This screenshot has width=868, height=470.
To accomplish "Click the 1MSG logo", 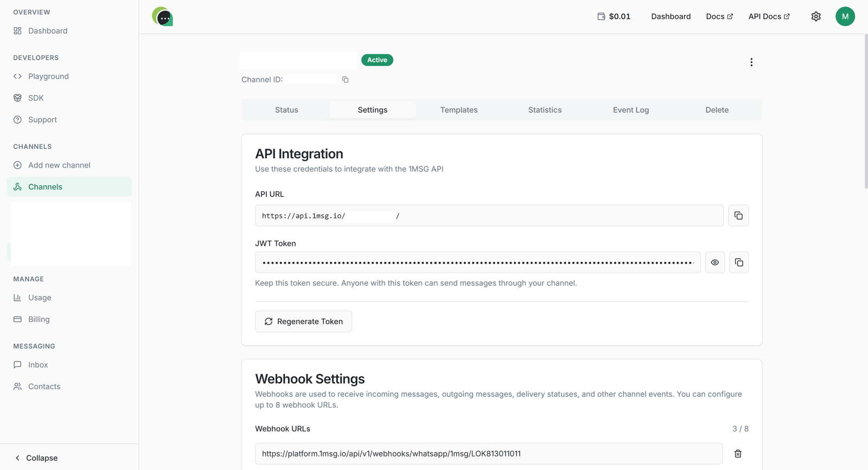I will [x=162, y=17].
